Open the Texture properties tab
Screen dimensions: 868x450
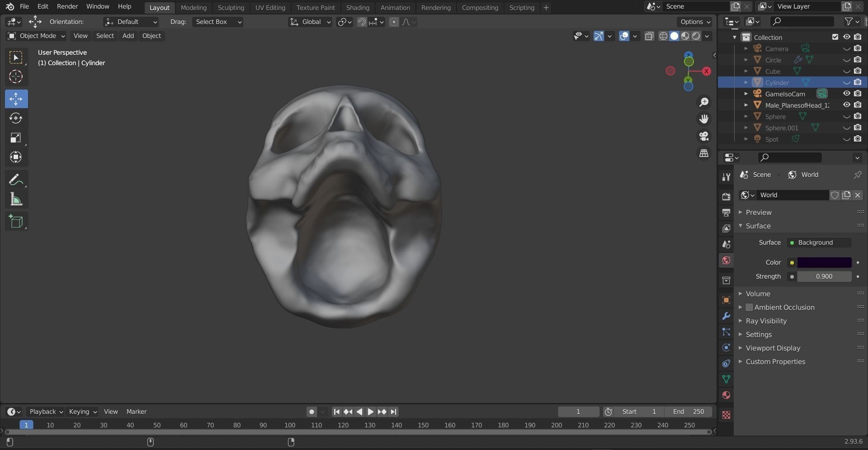tap(726, 415)
